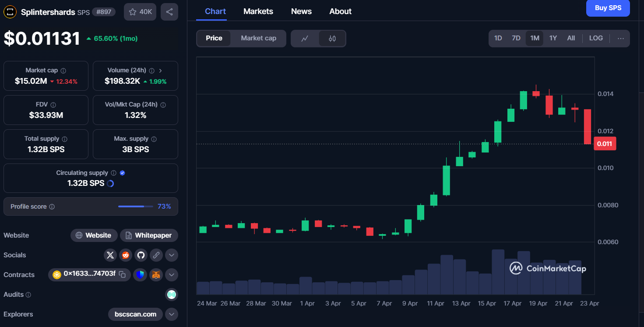644x327 pixels.
Task: Open the X (Twitter) social icon
Action: click(110, 255)
